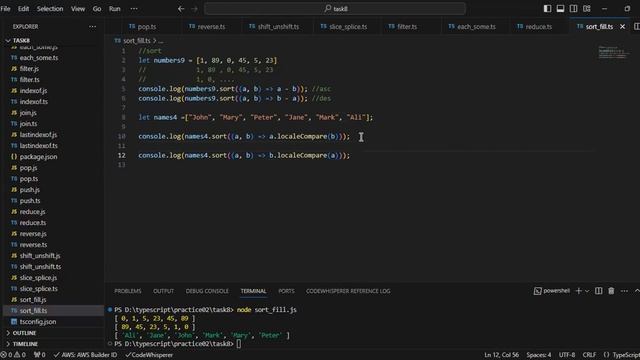The height and width of the screenshot is (360, 640).
Task: Open the Run menu
Action: 114,9
